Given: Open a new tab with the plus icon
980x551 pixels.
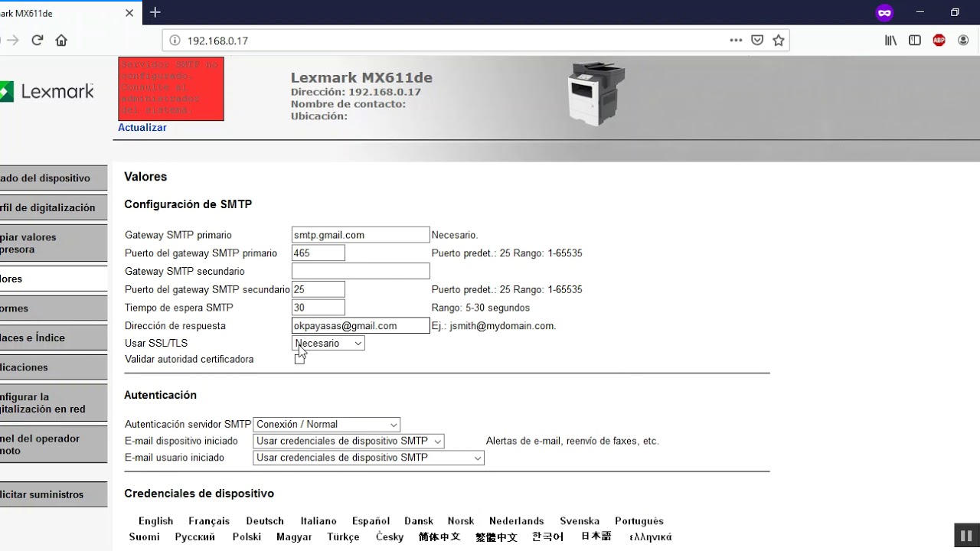Looking at the screenshot, I should (155, 12).
